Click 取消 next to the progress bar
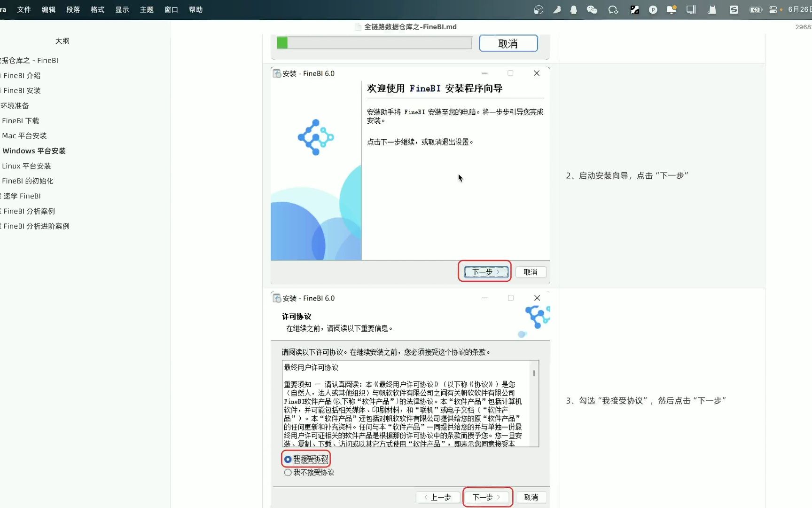Image resolution: width=812 pixels, height=508 pixels. tap(508, 43)
